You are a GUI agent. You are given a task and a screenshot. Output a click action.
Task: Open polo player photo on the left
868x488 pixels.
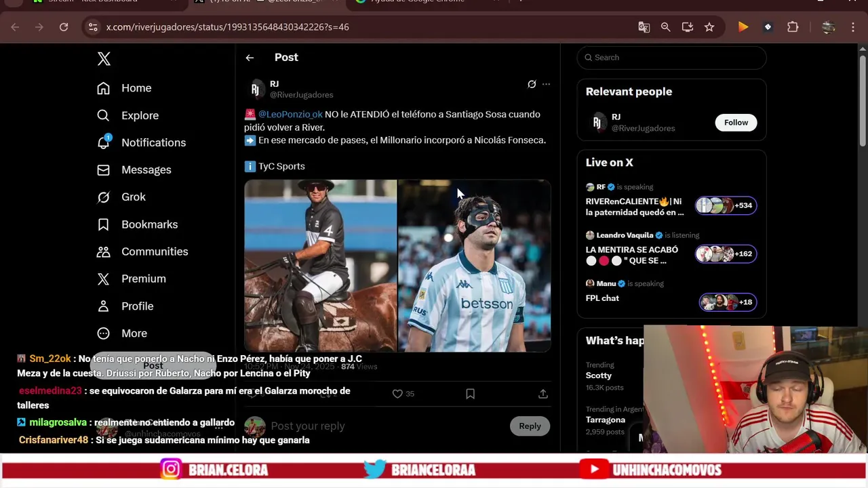coord(320,266)
